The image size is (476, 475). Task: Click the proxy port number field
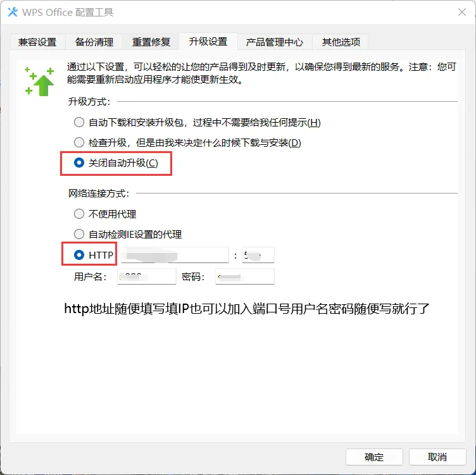point(258,255)
